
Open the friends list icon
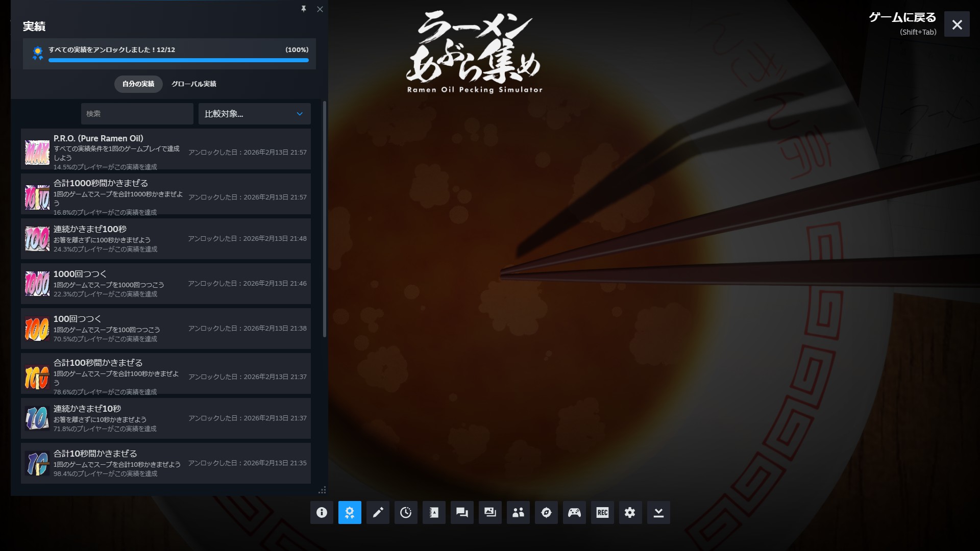tap(518, 512)
